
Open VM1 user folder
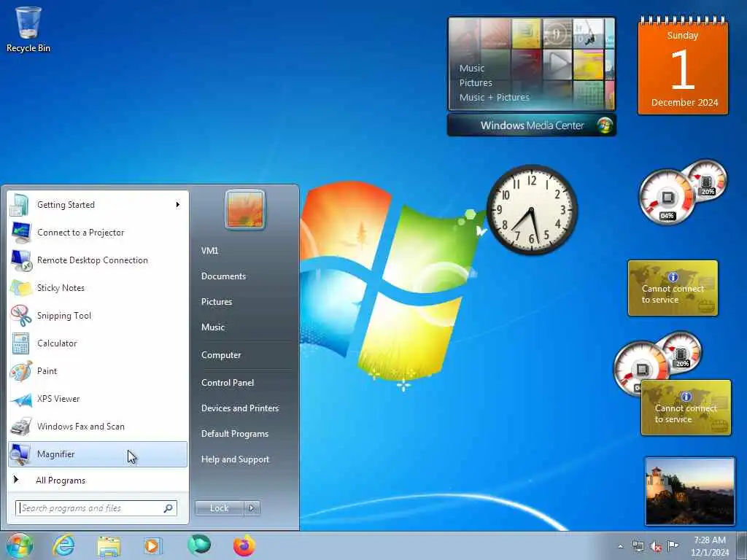(209, 251)
